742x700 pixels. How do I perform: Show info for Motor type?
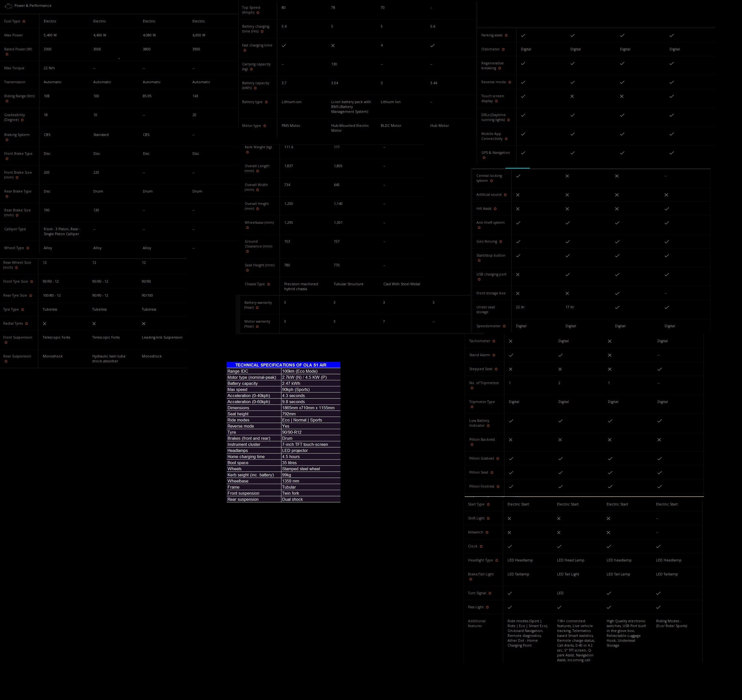pyautogui.click(x=265, y=126)
